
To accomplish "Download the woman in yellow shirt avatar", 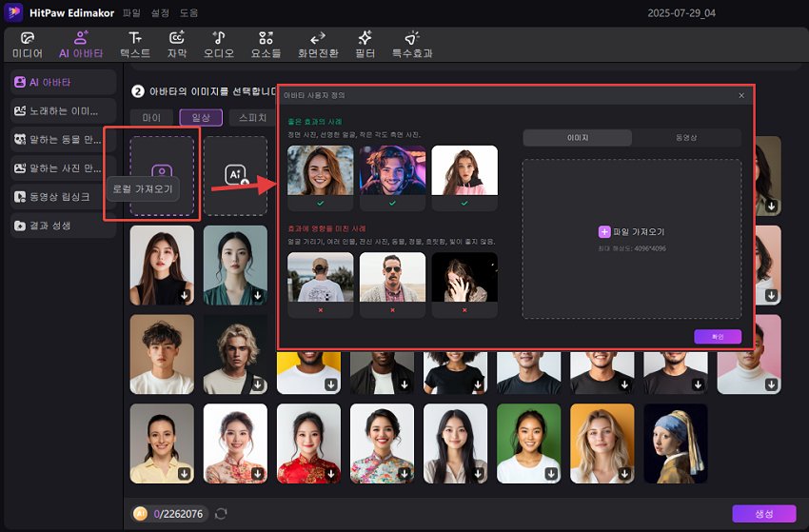I will (x=185, y=474).
